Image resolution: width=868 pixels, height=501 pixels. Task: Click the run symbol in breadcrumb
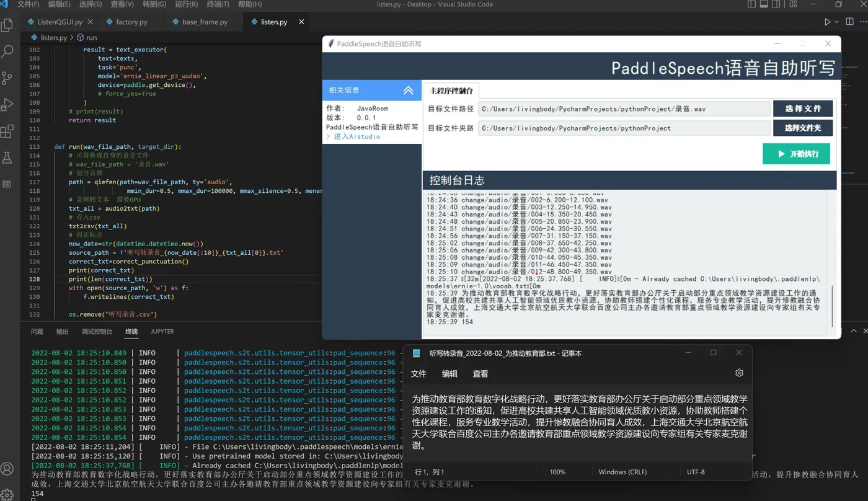[87, 38]
